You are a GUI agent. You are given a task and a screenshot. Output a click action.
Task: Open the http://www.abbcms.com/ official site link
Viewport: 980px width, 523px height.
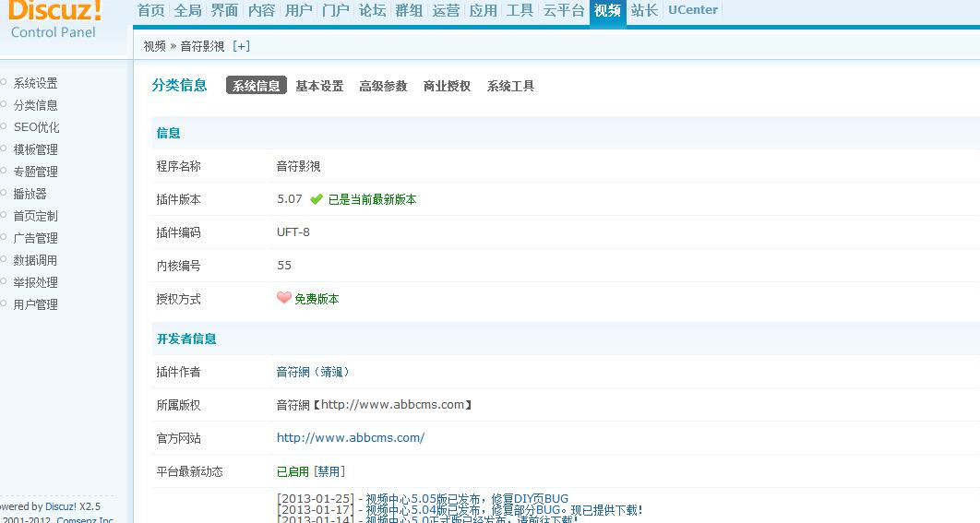tap(351, 437)
